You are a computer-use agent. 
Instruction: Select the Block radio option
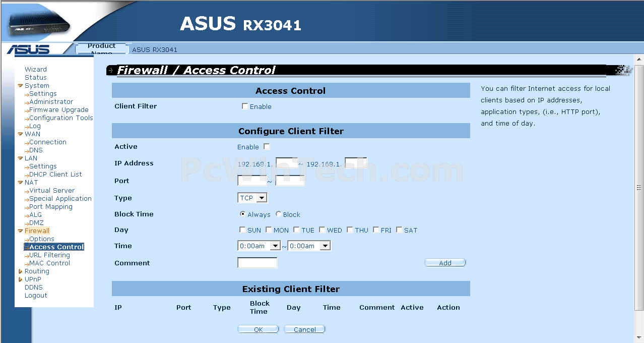279,214
